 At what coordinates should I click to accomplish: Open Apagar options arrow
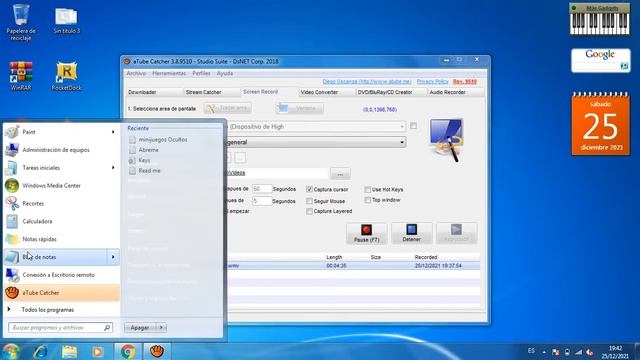point(161,327)
